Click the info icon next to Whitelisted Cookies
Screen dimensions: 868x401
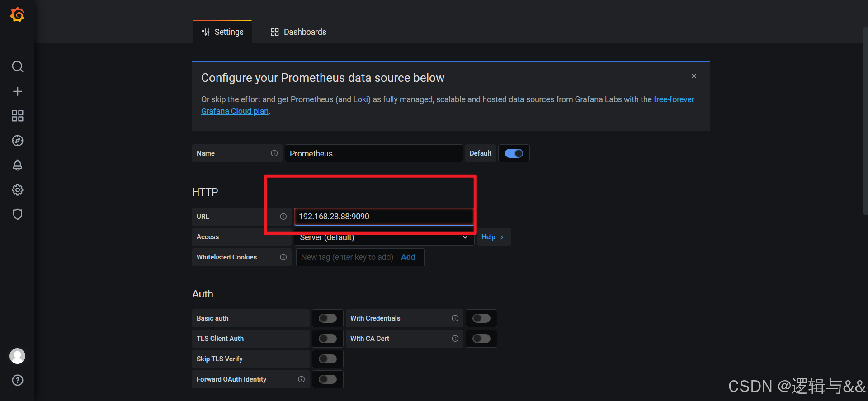[x=283, y=257]
